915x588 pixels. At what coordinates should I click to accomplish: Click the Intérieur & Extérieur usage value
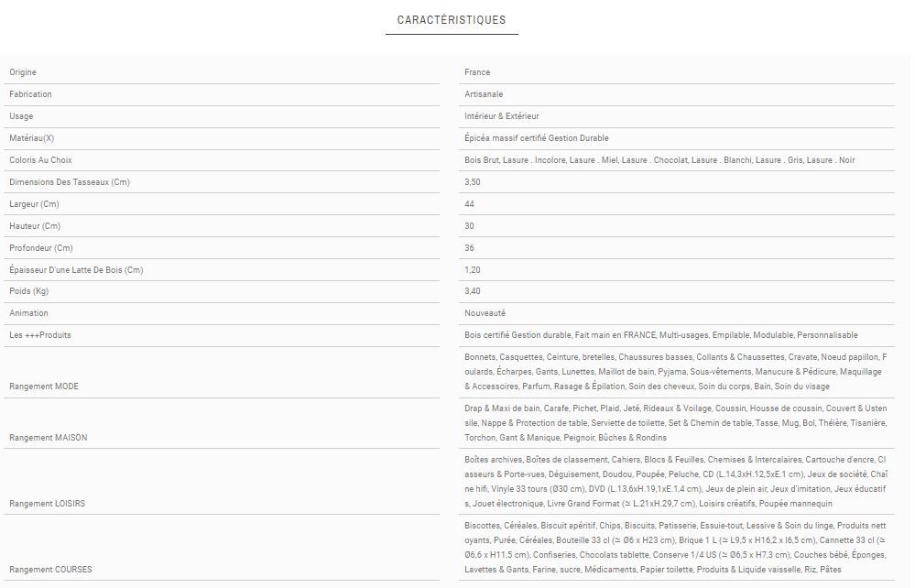[502, 116]
